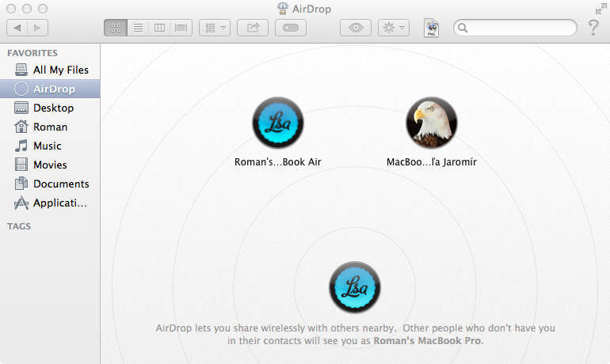Click the AirDrop parachute icon in the title bar

click(283, 9)
